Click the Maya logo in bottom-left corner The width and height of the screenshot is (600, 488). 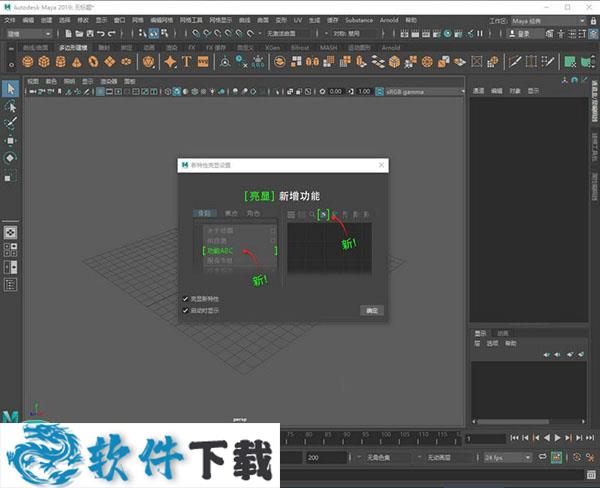click(11, 417)
